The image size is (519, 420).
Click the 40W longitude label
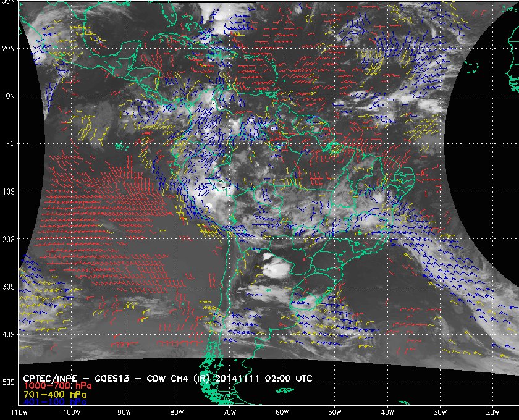pos(387,413)
